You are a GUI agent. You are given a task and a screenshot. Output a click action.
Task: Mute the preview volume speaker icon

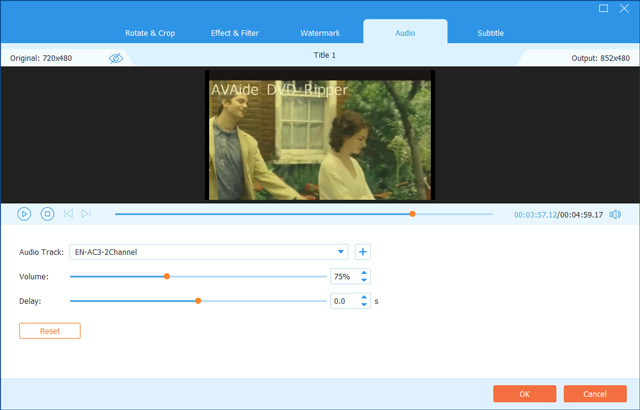tap(615, 215)
